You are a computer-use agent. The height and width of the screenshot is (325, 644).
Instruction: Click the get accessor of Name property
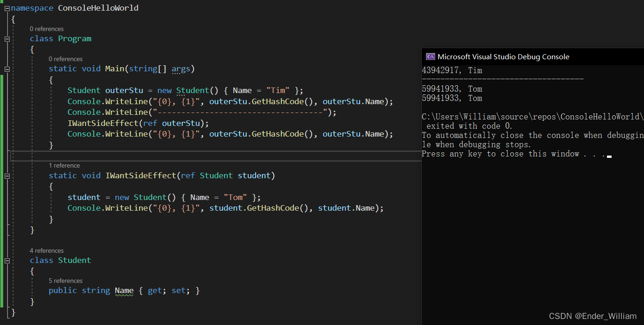click(156, 290)
